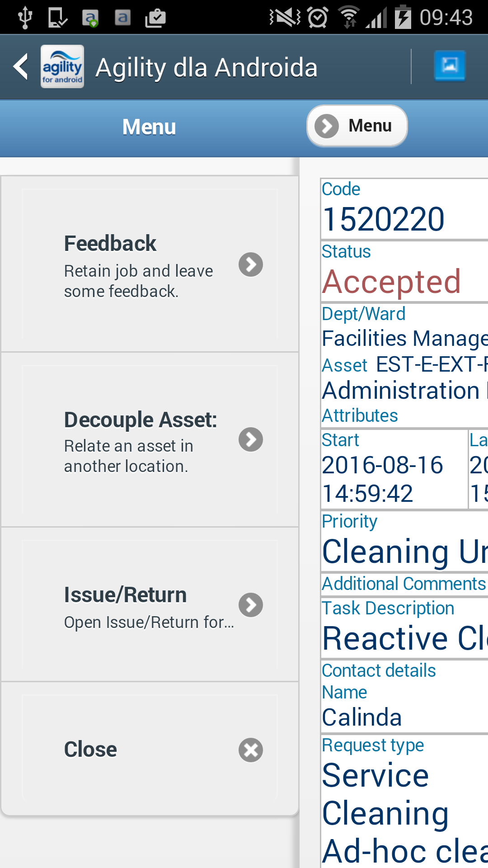Screen dimensions: 488x868
Task: Select the Feedback menu item
Action: click(x=136, y=264)
